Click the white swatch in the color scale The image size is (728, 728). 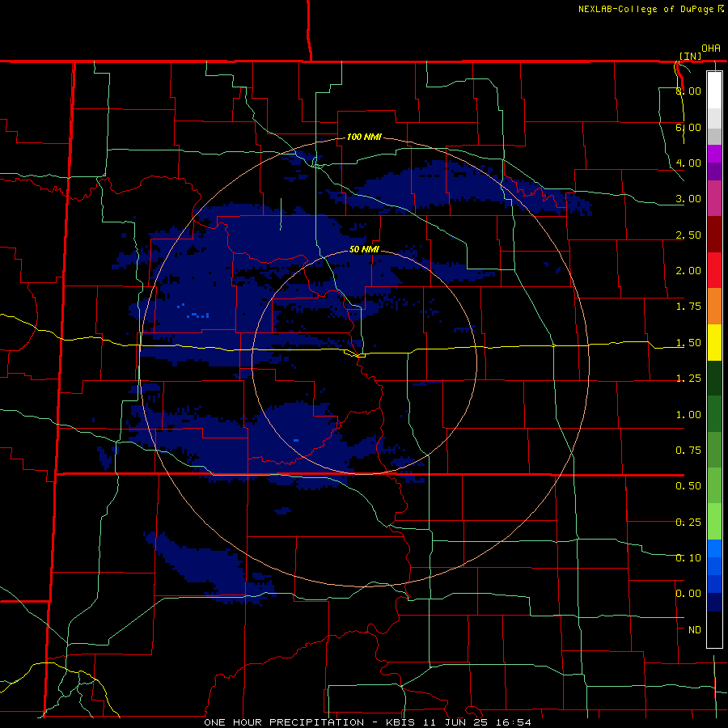[x=714, y=90]
